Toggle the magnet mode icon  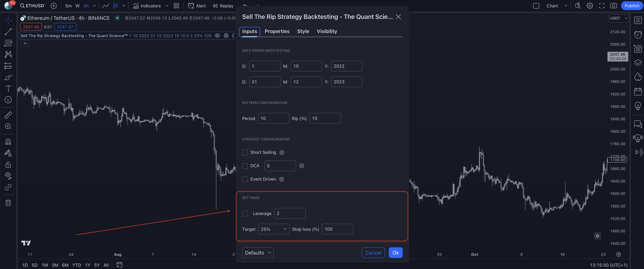point(8,142)
